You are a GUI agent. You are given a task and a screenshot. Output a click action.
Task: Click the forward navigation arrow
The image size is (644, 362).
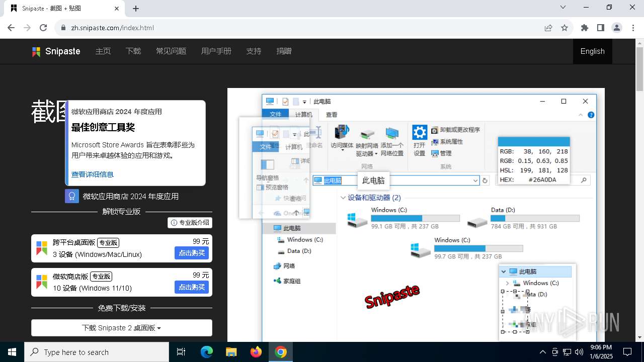(x=27, y=28)
